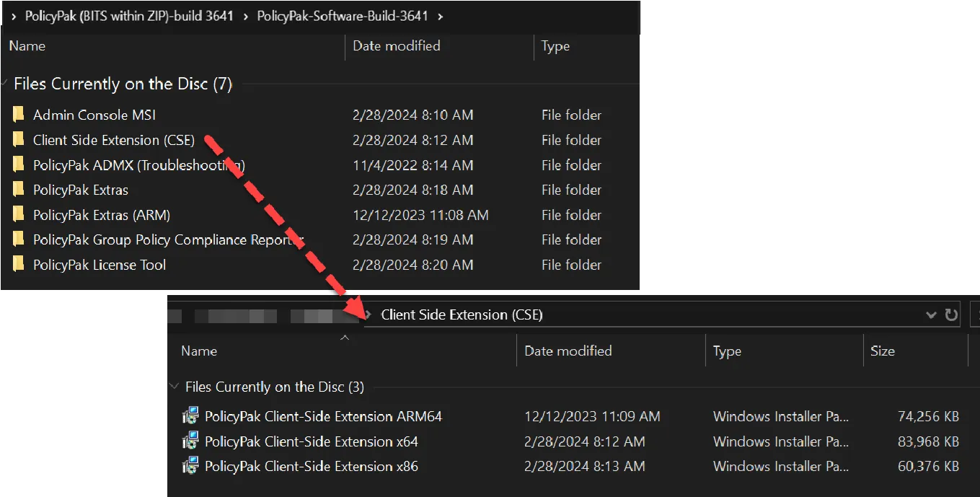This screenshot has height=497, width=980.
Task: Select 'PolicyPak Client-Side Extension x86' file name
Action: [x=312, y=466]
